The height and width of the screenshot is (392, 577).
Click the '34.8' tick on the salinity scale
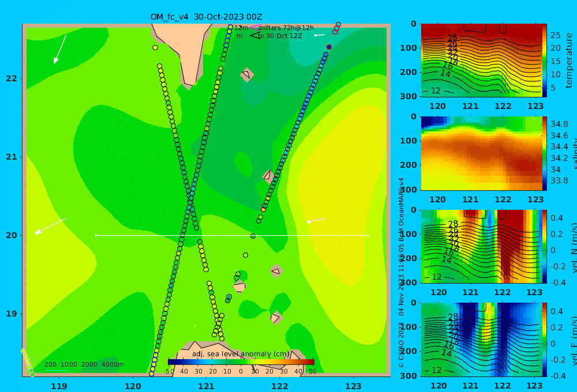click(x=559, y=124)
